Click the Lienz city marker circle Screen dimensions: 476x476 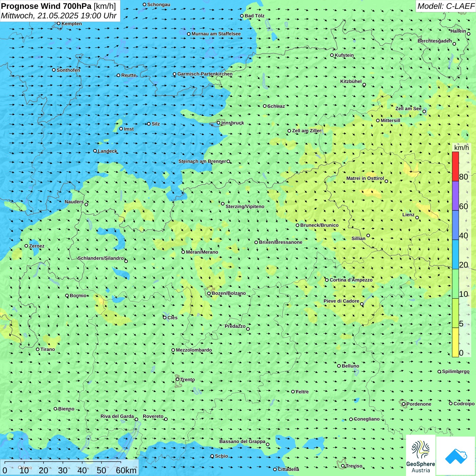[417, 218]
